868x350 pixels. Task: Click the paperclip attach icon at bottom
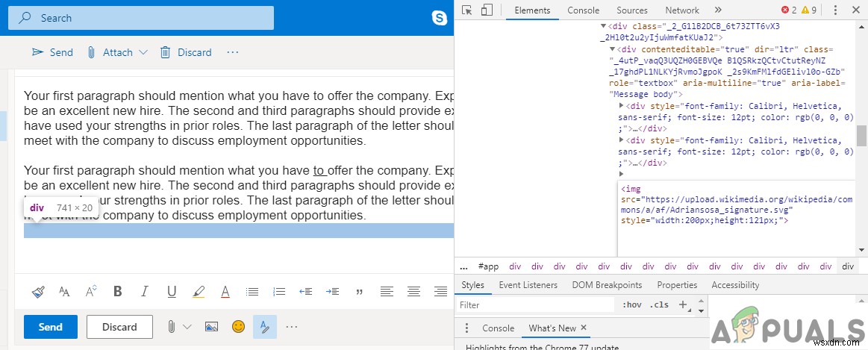(x=172, y=327)
